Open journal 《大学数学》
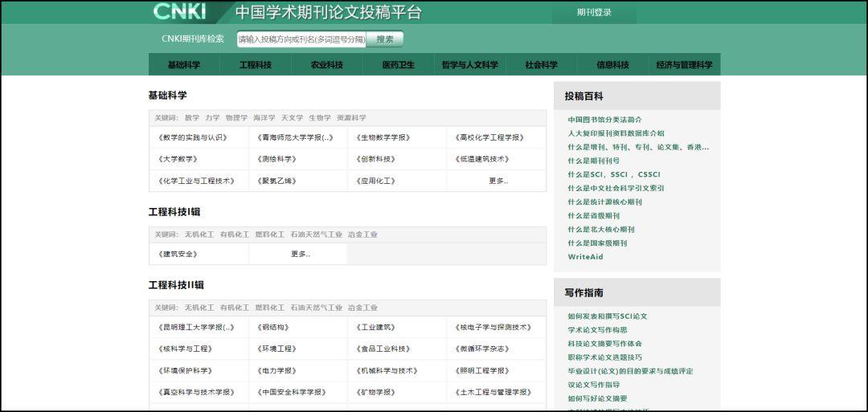The width and height of the screenshot is (868, 412). (177, 159)
